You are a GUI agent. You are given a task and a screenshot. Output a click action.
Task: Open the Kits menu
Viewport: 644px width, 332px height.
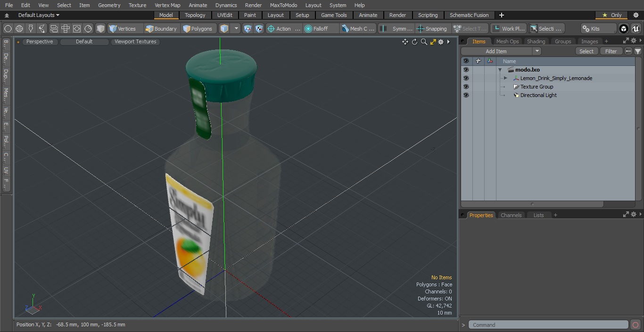point(598,29)
